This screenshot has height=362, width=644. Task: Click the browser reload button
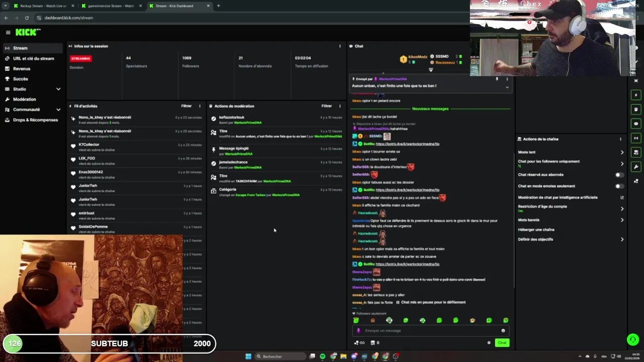27,18
